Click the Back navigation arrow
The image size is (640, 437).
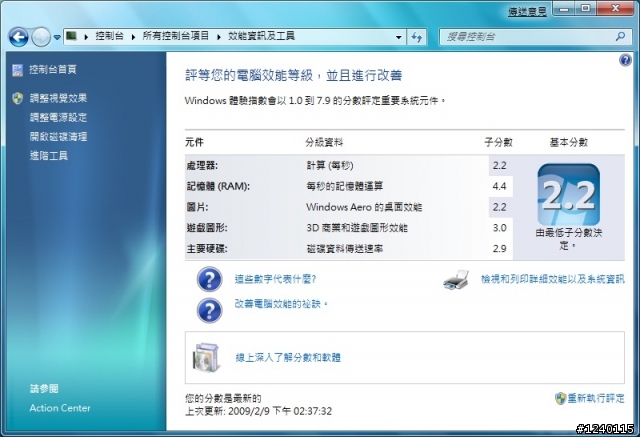tap(18, 37)
